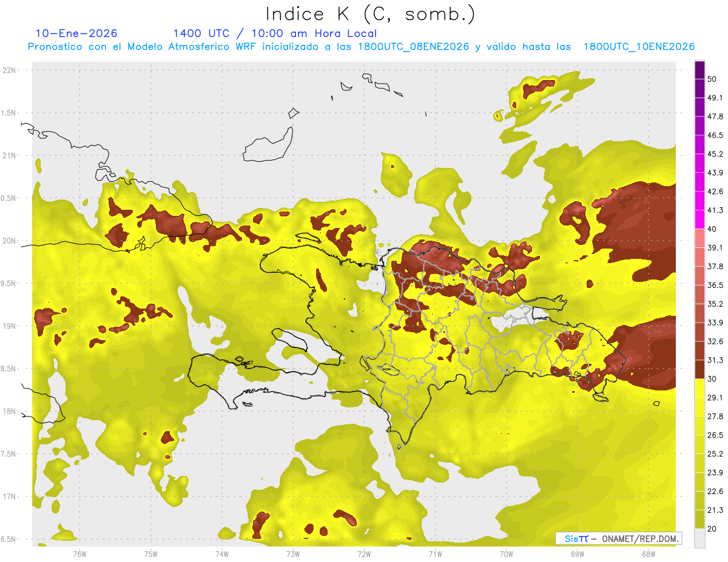Click colorbar value "33.9"
This screenshot has width=728, height=562.
pos(715,323)
